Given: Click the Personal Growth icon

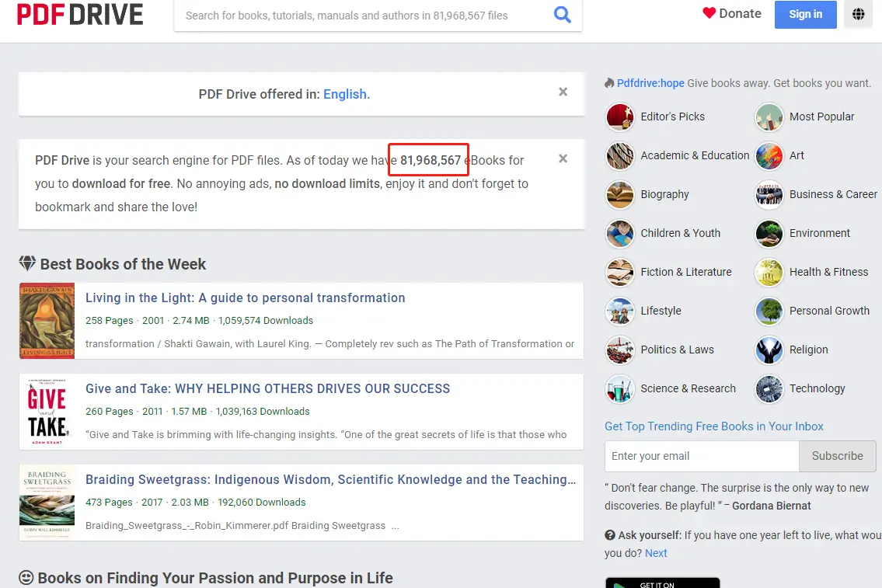Looking at the screenshot, I should pos(769,311).
